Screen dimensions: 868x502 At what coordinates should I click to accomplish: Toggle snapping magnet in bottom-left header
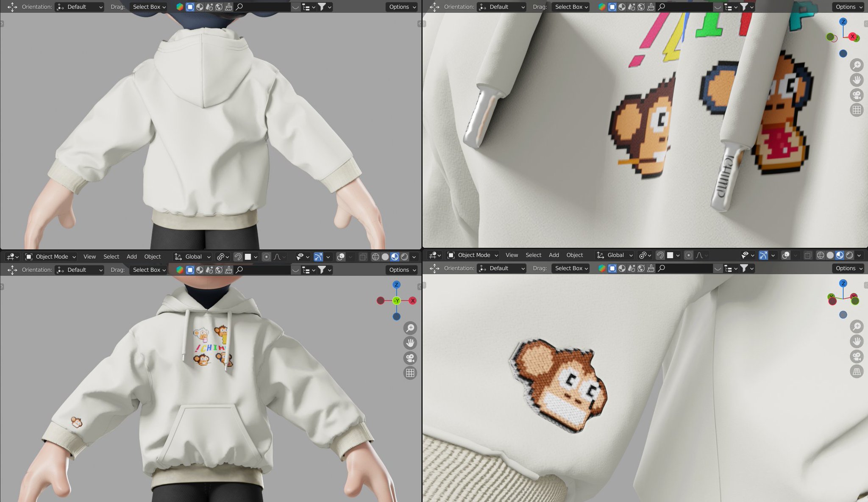[238, 257]
